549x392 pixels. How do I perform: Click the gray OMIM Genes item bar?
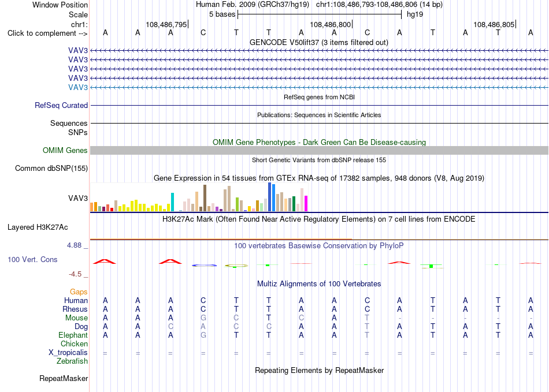click(x=319, y=150)
